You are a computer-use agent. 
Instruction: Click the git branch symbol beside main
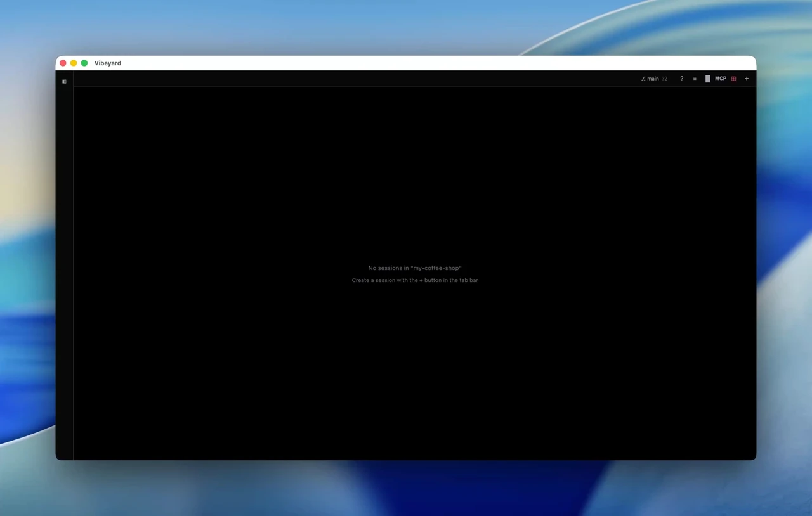[643, 79]
